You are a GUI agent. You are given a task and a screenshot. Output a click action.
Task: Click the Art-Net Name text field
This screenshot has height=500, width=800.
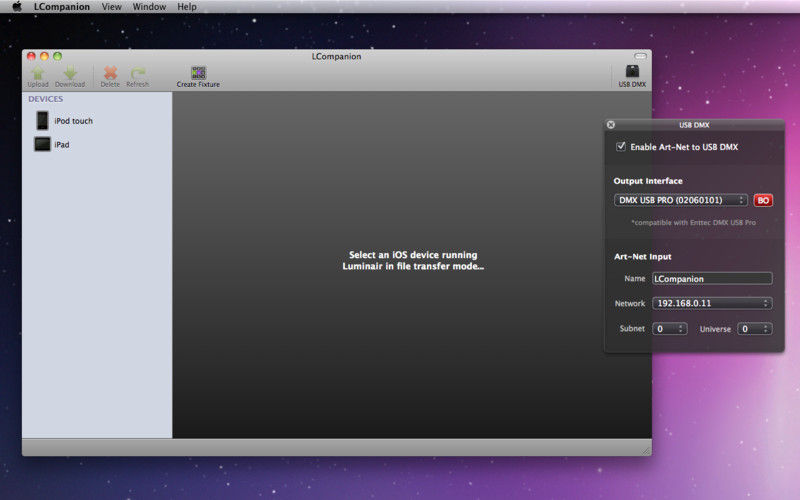point(711,279)
